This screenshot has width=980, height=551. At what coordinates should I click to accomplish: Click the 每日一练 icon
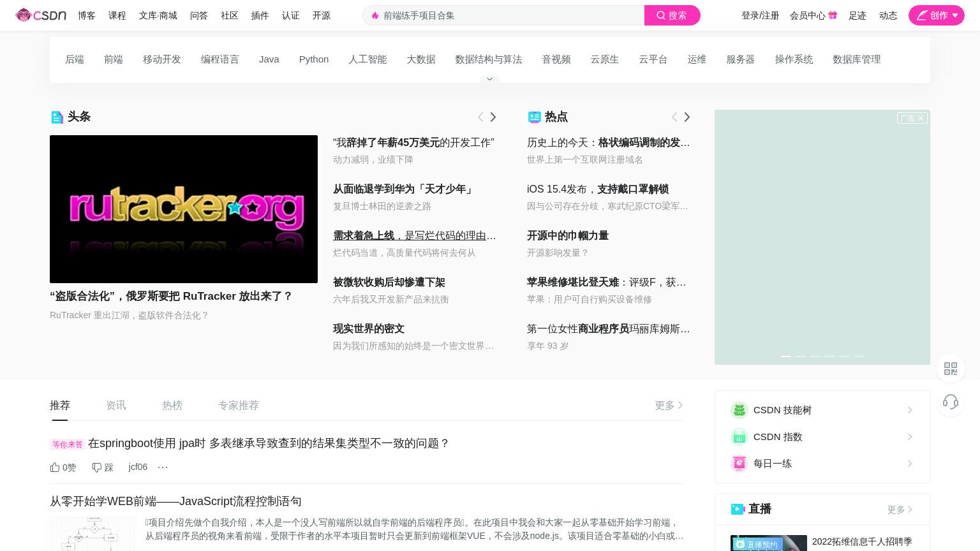coord(739,464)
